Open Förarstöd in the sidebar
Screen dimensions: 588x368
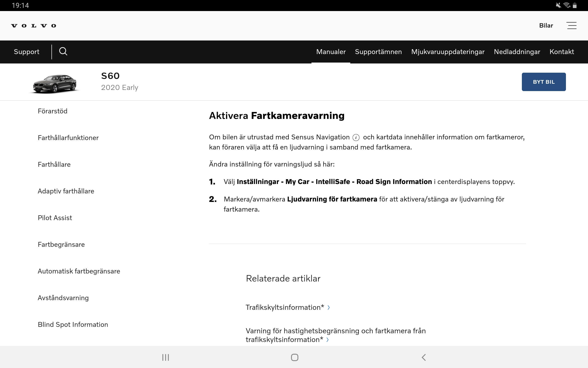pyautogui.click(x=52, y=111)
